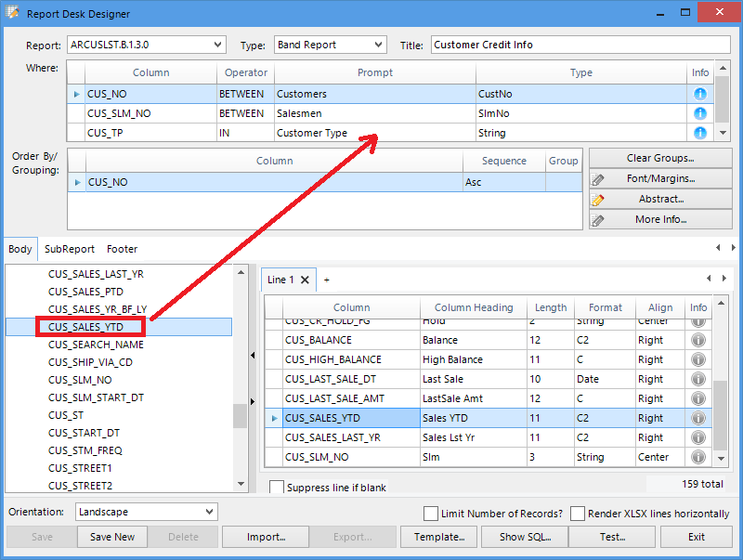Check Limit Number of Records option

(x=431, y=514)
